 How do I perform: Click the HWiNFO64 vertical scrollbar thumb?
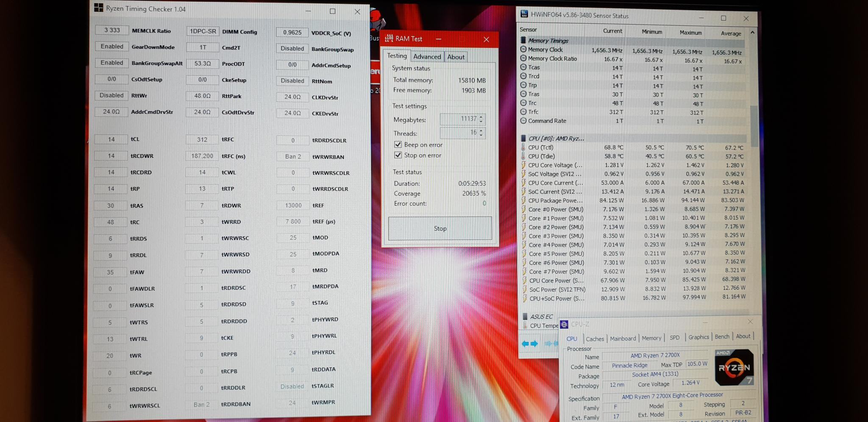tap(754, 125)
